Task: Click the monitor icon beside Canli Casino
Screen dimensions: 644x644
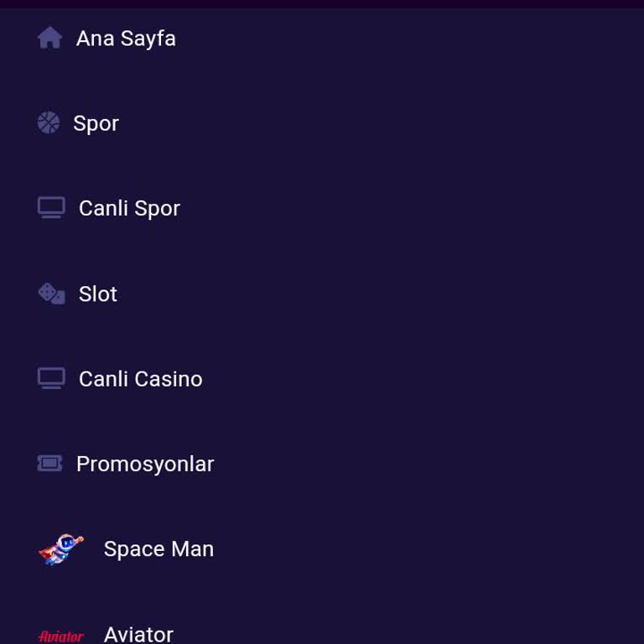Action: click(x=51, y=378)
